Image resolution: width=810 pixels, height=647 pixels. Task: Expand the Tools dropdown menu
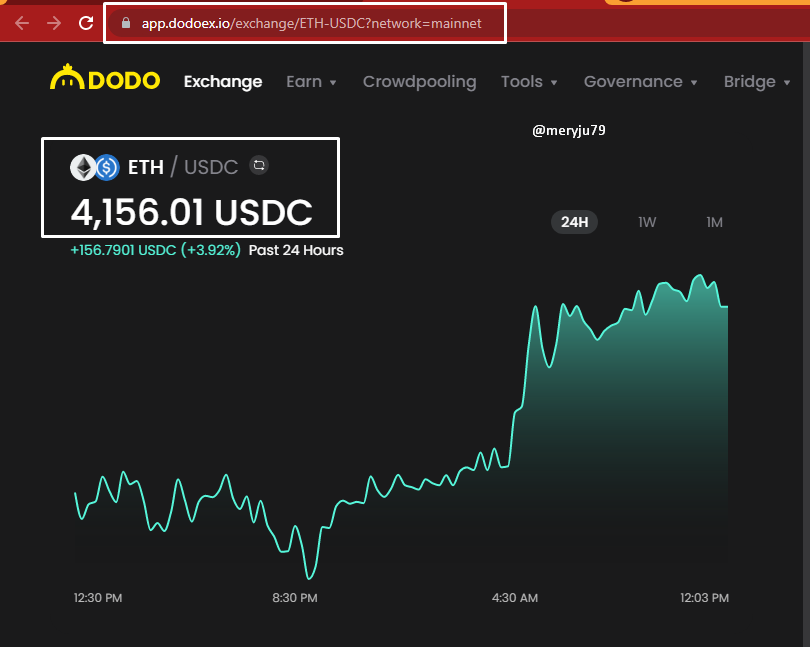(529, 82)
